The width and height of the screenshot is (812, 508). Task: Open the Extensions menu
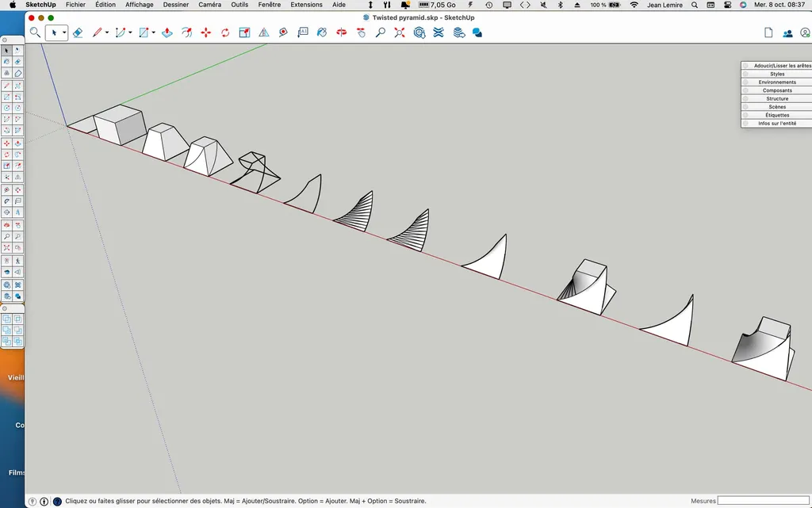tap(306, 5)
